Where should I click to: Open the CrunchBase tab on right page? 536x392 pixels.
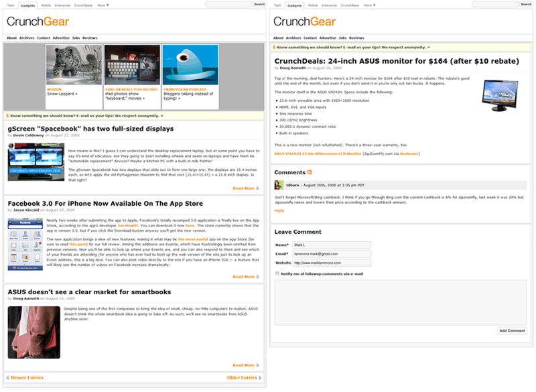tap(350, 5)
